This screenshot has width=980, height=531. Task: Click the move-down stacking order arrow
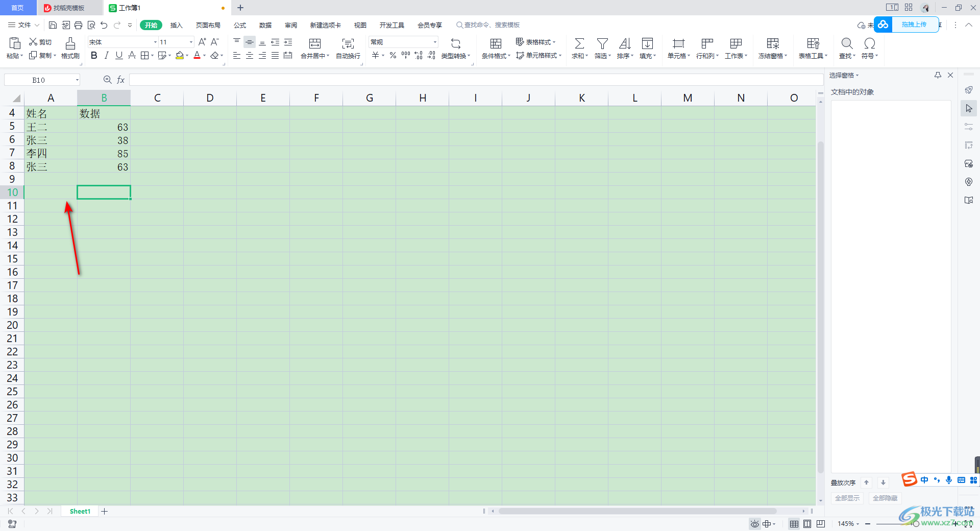(883, 482)
